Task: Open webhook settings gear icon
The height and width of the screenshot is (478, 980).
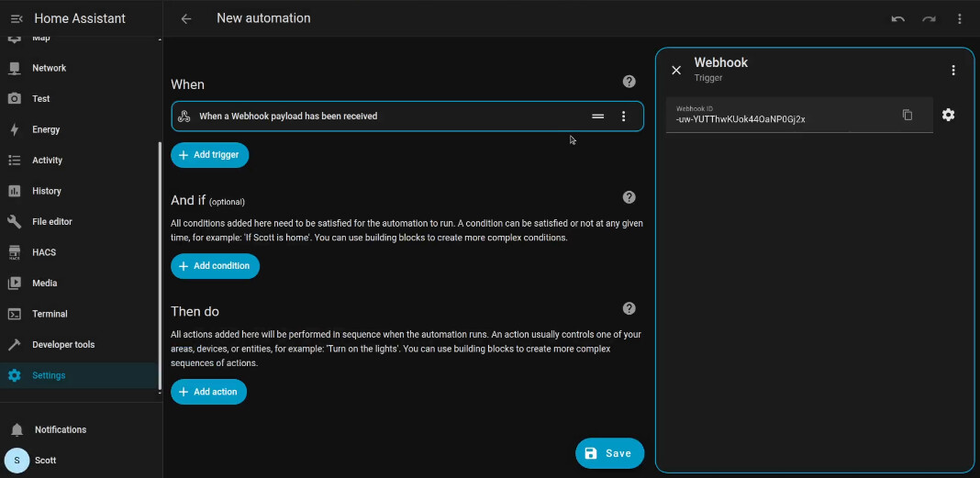Action: click(948, 115)
